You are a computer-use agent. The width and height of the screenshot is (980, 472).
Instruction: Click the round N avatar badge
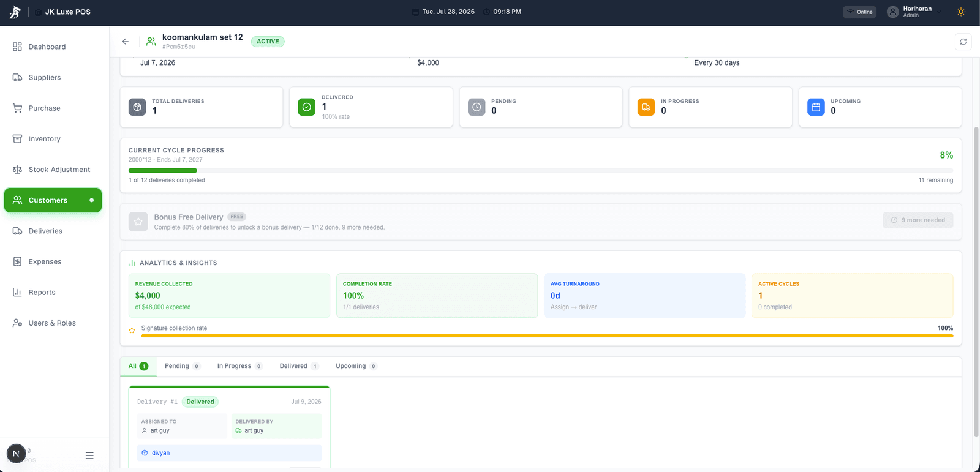tap(16, 454)
